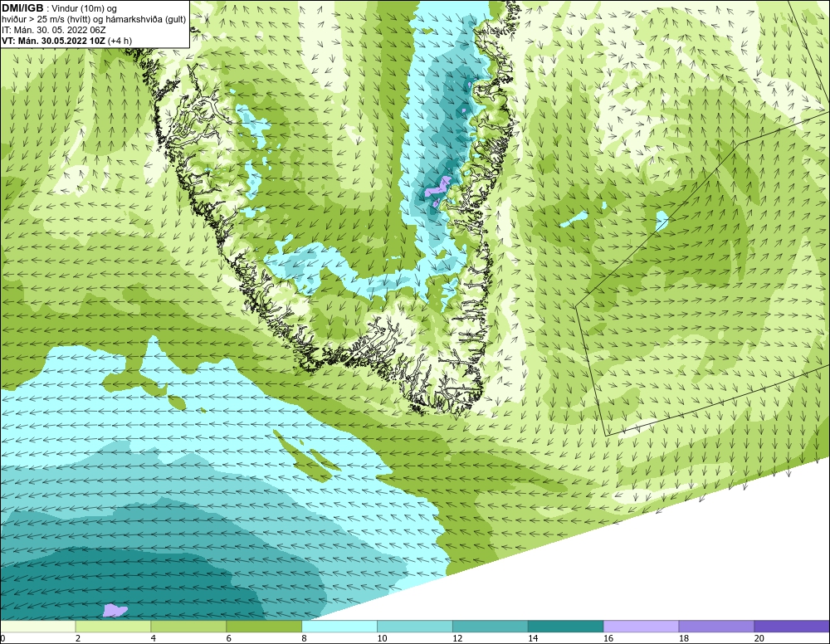830x644 pixels.
Task: Click the "IT: Mán. 30. 05. 2022 06Z" line
Action: [53, 30]
